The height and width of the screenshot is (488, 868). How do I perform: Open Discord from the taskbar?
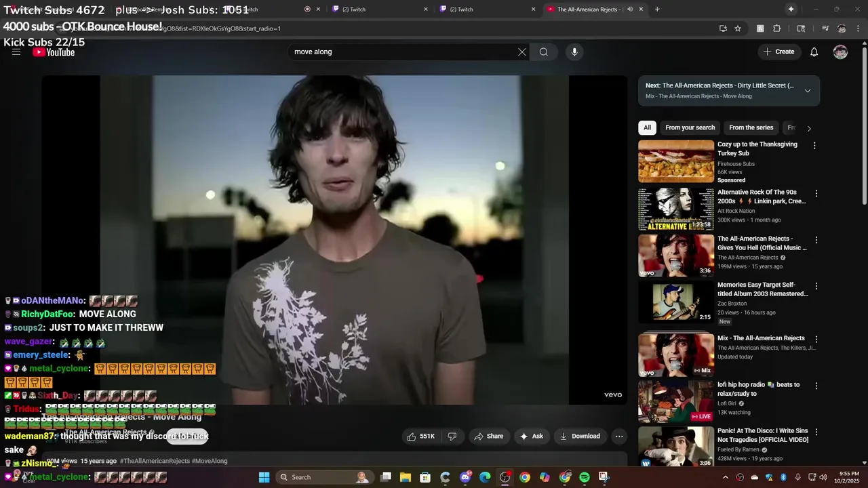[465, 477]
